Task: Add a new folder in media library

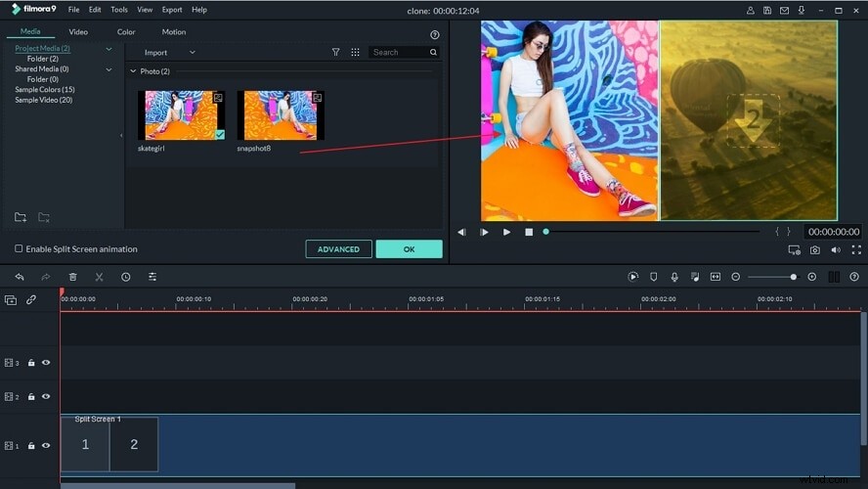Action: coord(21,217)
